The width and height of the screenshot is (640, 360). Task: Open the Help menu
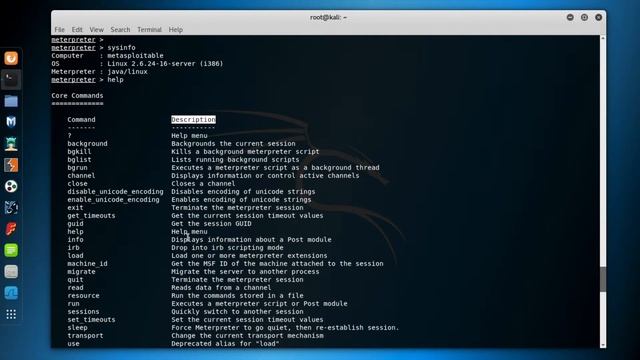point(176,29)
